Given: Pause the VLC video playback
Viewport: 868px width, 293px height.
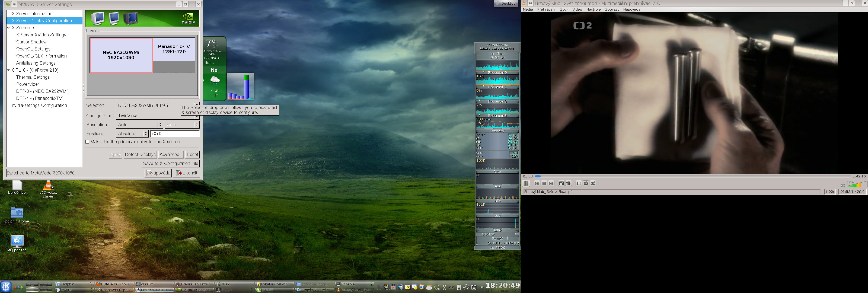Looking at the screenshot, I should [x=526, y=183].
